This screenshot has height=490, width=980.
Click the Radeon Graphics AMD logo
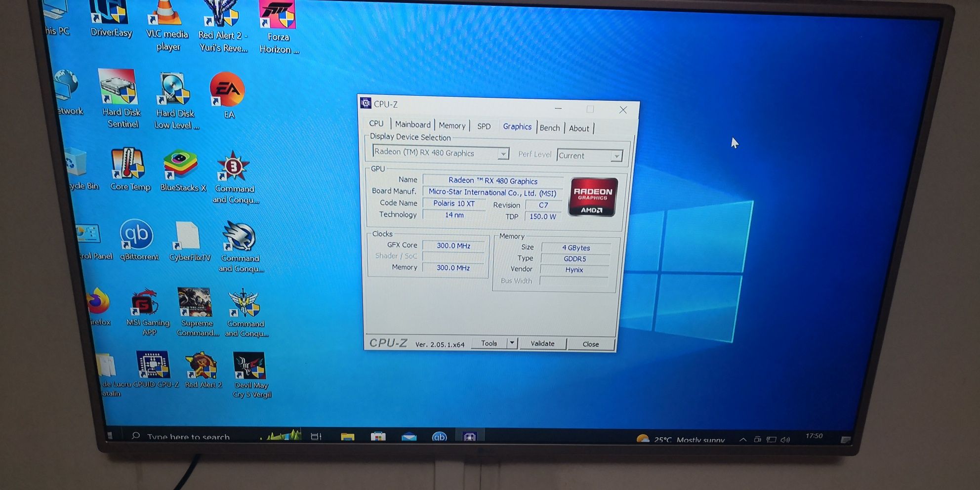[593, 197]
